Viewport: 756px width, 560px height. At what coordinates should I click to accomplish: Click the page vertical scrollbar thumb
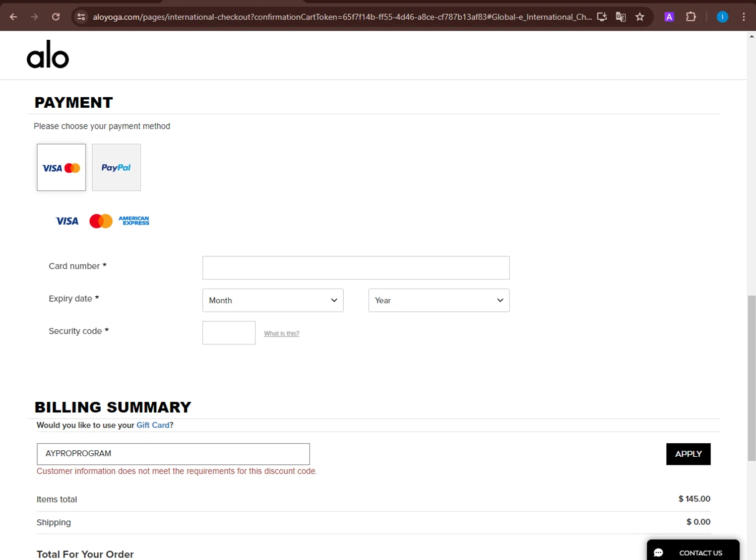[751, 378]
